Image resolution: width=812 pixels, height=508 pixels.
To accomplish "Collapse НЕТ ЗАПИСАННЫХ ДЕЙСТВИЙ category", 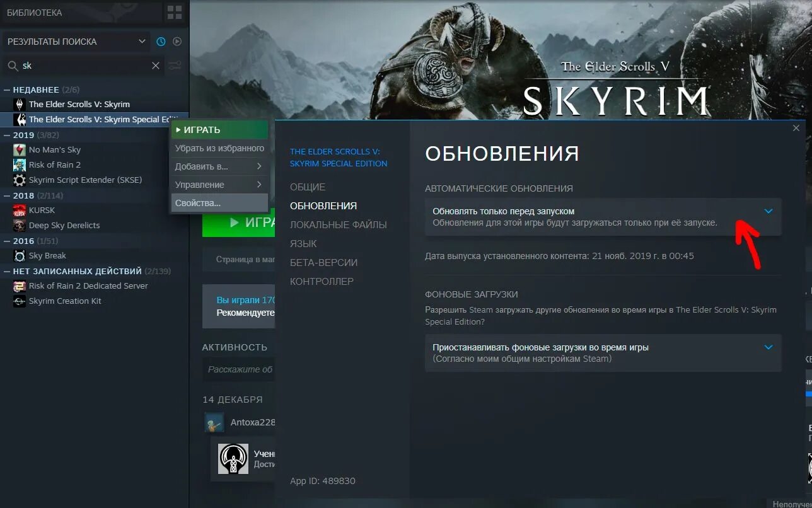I will pyautogui.click(x=7, y=271).
